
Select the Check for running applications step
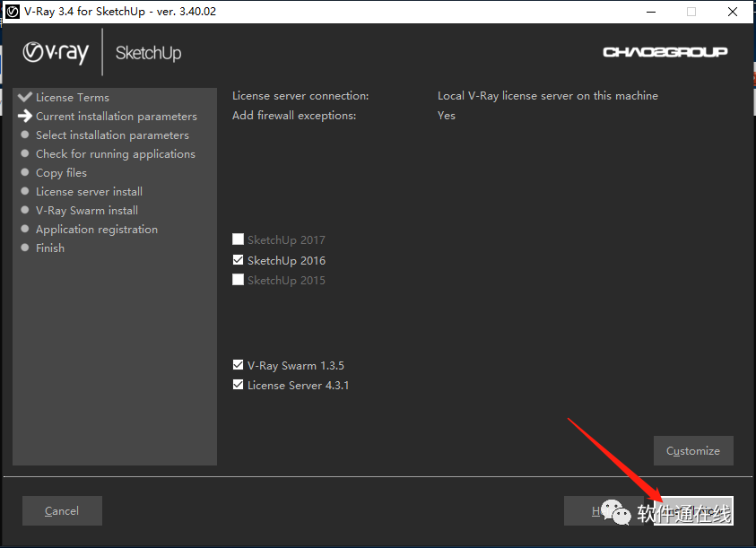[116, 154]
